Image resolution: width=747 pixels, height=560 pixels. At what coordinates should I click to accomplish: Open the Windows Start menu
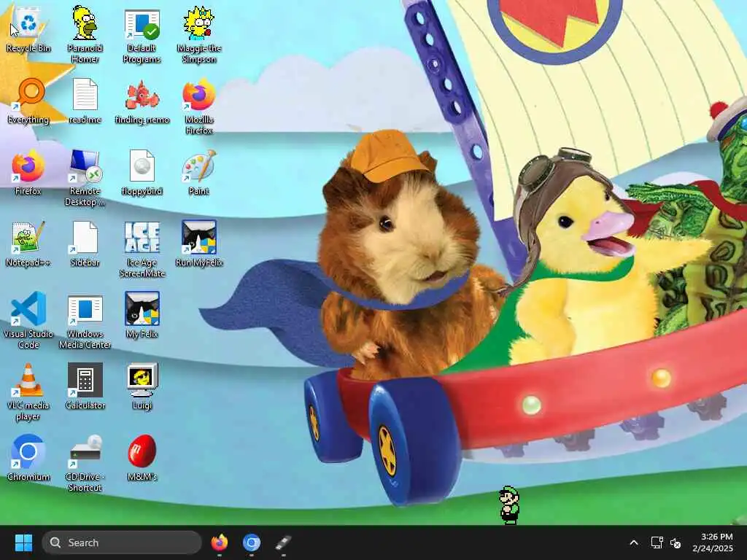[23, 542]
